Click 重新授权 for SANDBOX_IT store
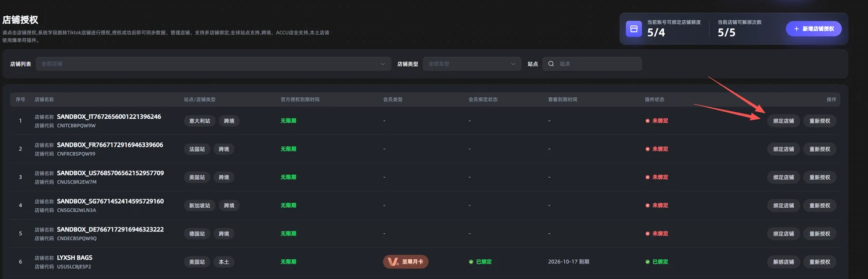The image size is (868, 279). [819, 121]
